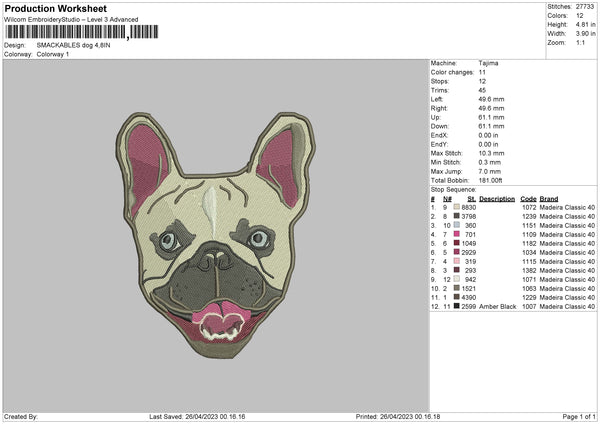Click the Color changes value 11
This screenshot has width=600, height=424.
482,72
